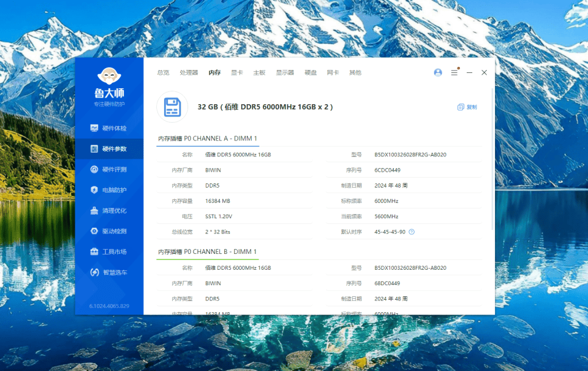Click the rated frequency 6000MHz in Channel A

coord(386,201)
